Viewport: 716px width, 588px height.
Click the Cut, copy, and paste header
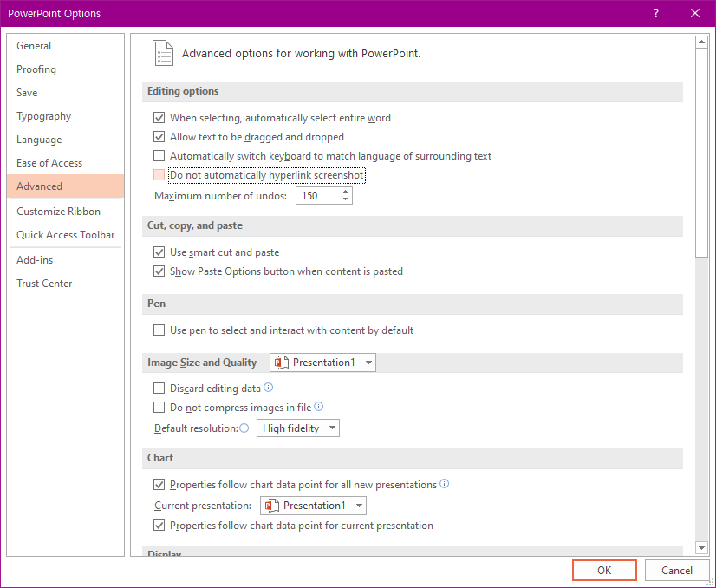tap(413, 225)
